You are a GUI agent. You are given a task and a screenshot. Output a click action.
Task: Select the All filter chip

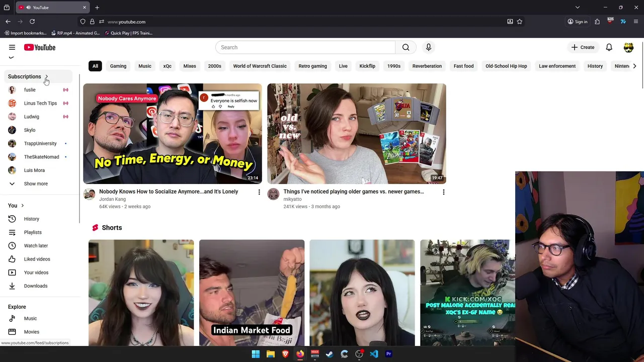point(95,66)
